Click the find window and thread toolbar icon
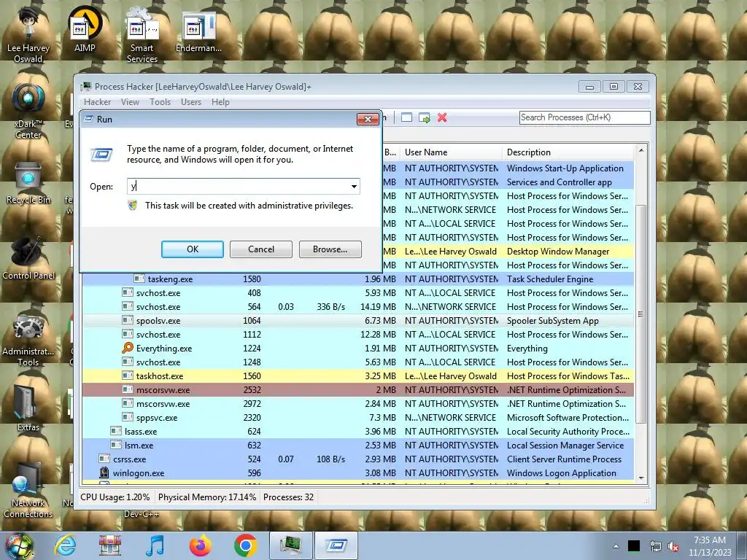747x560 pixels. click(x=424, y=117)
